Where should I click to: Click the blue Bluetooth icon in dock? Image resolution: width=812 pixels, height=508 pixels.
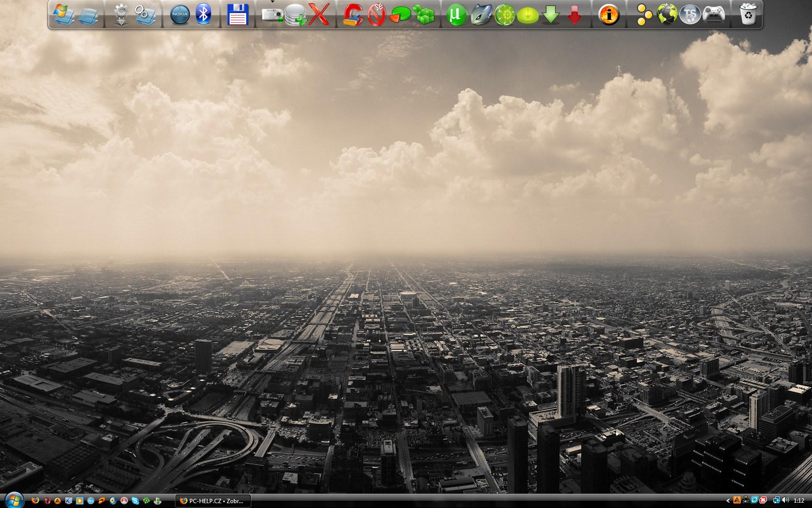(203, 15)
